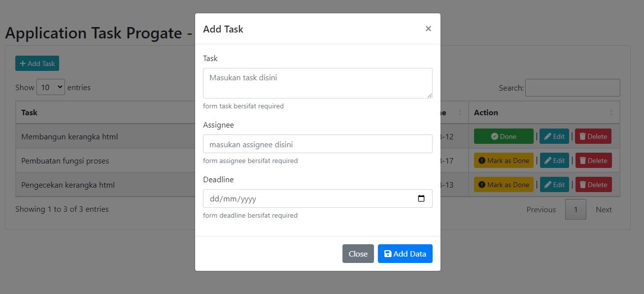Mark Pengecekan kerangka html as Done
The image size is (644, 294).
504,184
